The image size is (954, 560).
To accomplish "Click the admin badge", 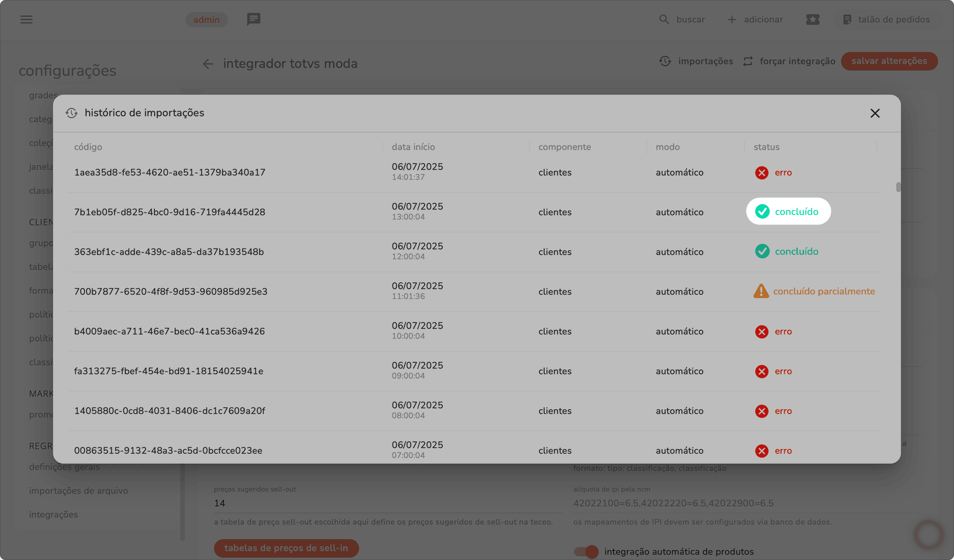I will pos(206,19).
